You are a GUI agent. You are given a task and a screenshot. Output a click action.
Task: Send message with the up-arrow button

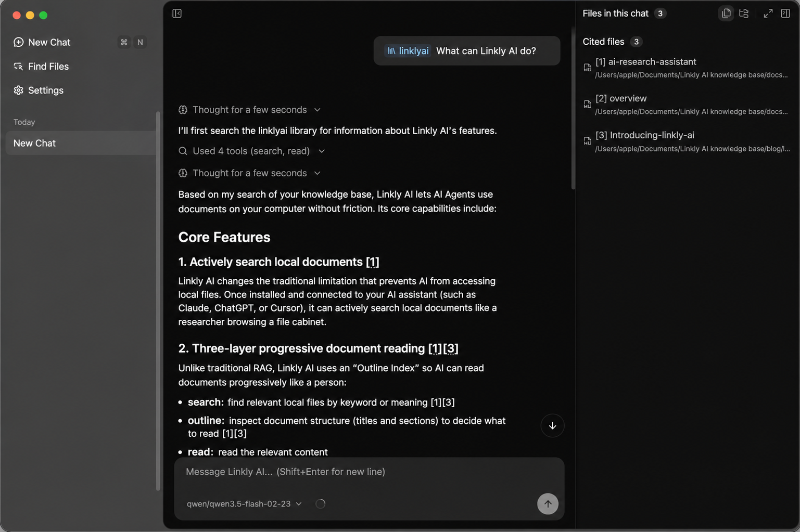click(548, 504)
